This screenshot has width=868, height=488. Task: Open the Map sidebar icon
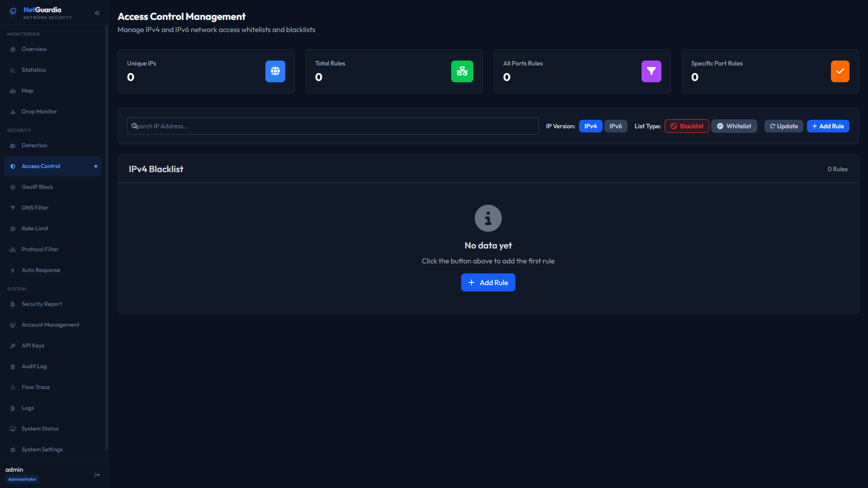point(13,91)
